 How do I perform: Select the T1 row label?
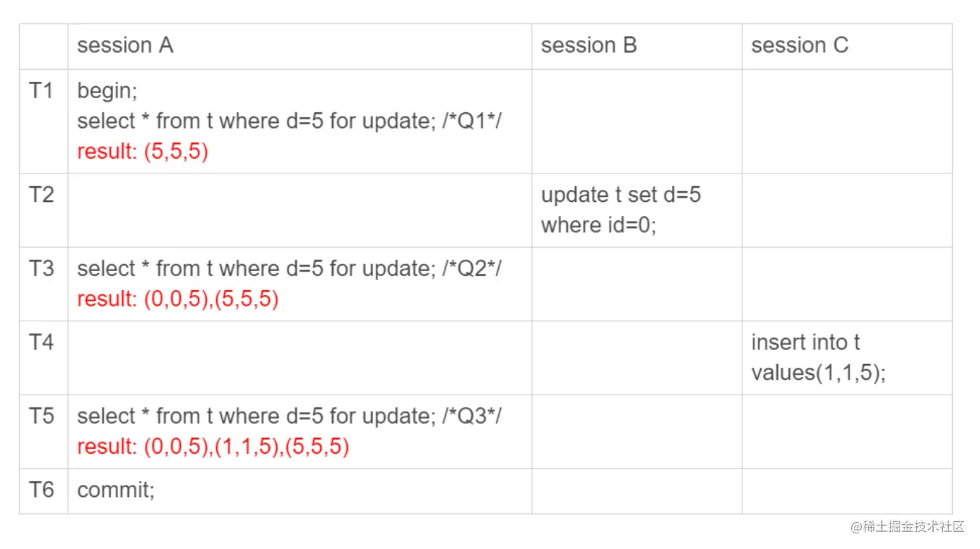41,90
